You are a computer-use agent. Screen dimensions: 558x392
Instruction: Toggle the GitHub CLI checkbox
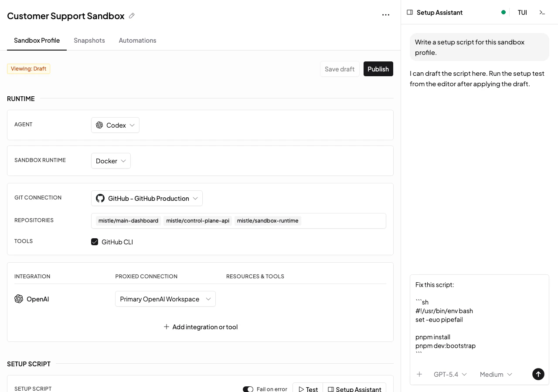pyautogui.click(x=95, y=242)
